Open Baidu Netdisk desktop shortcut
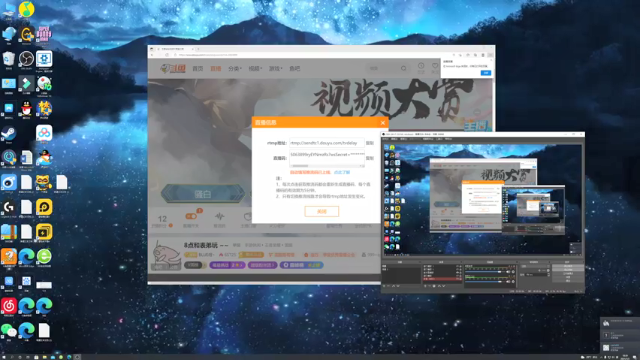This screenshot has height=360, width=640. tap(44, 133)
